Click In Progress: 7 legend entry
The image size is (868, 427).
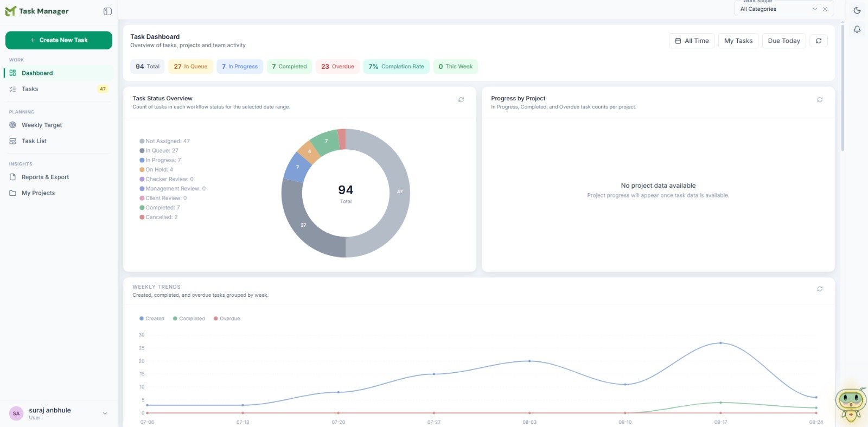click(x=160, y=160)
